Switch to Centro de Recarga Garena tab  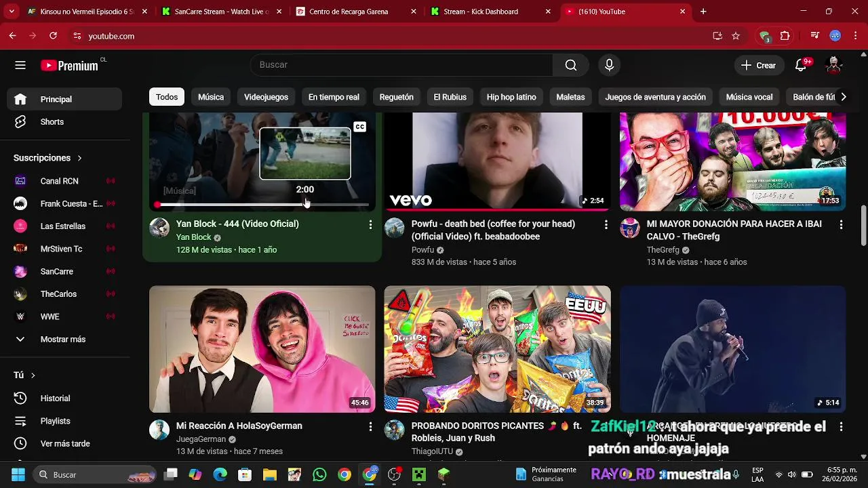tap(357, 12)
